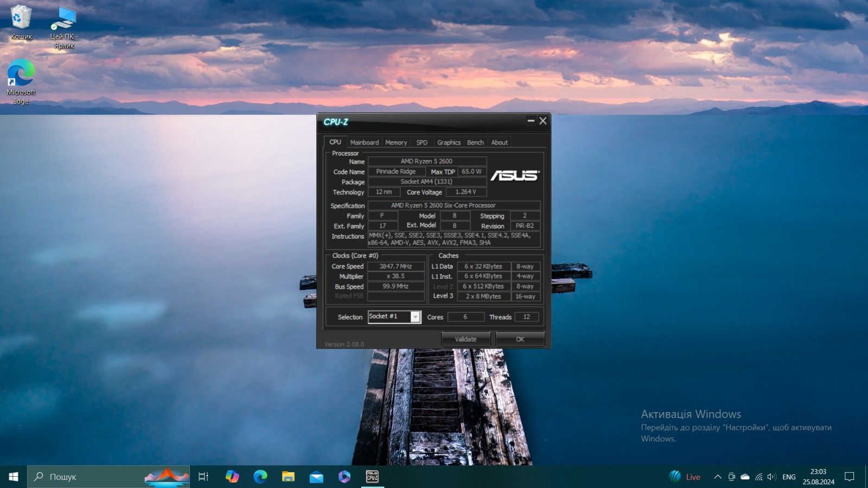Click the OK button in CPU-Z
The height and width of the screenshot is (488, 868).
pos(520,339)
